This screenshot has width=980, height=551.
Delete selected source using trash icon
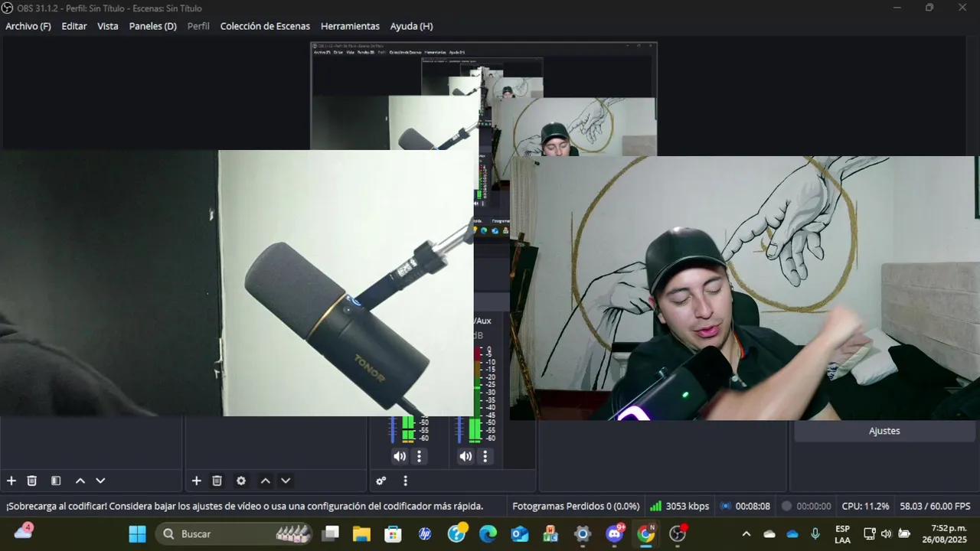(x=217, y=481)
